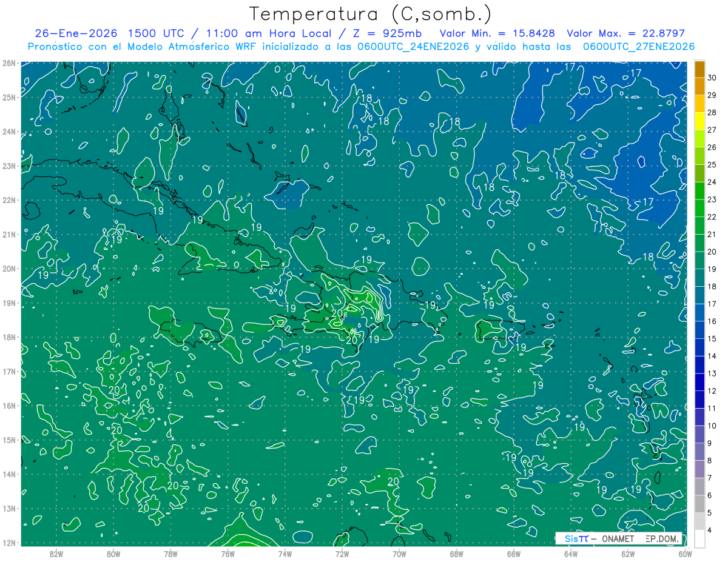Click the "12N" latitude axis label
This screenshot has height=562, width=728.
point(8,542)
